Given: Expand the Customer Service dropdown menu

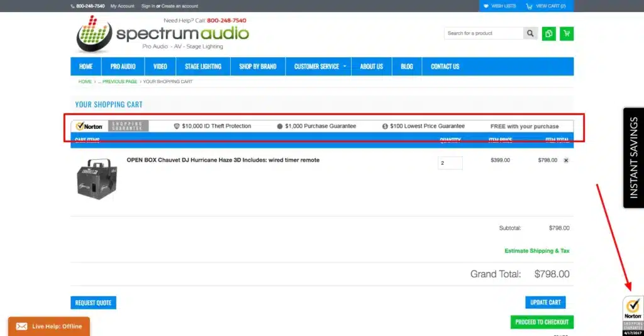Looking at the screenshot, I should [x=319, y=67].
